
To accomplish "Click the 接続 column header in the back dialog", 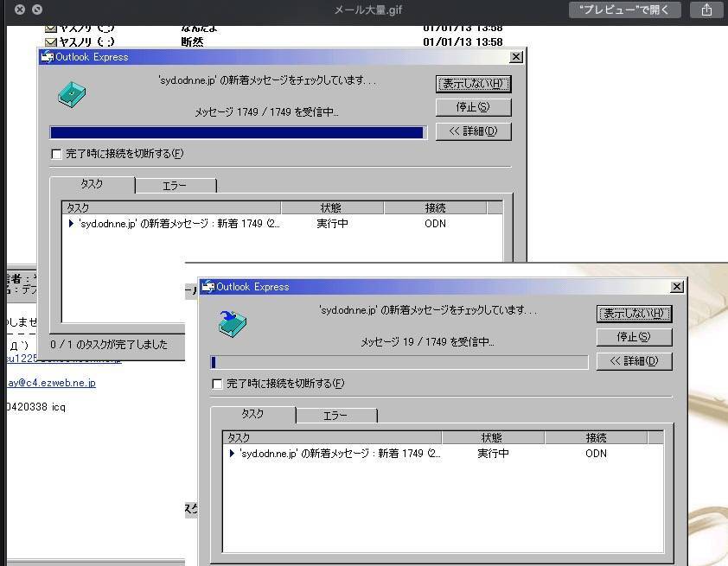I will point(435,207).
